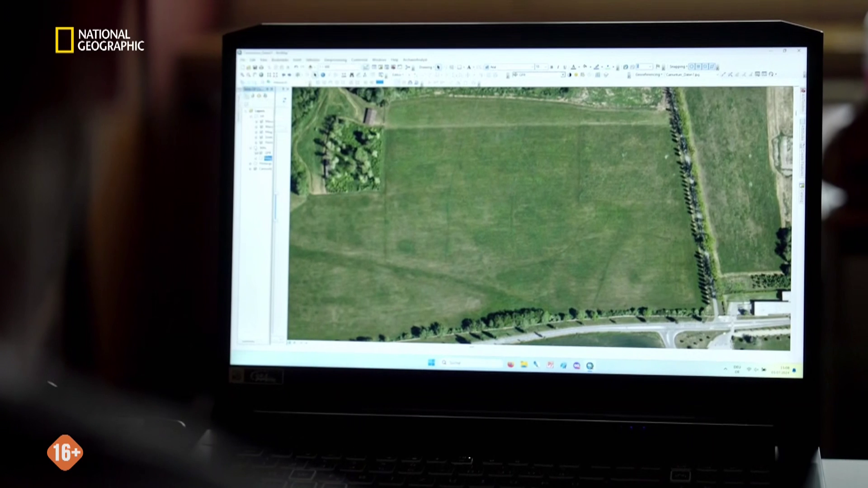
Task: Select the Drawing toolbar pointer arrow
Action: 438,67
